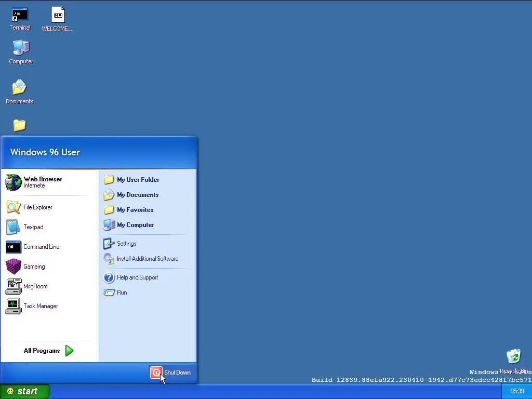Image resolution: width=532 pixels, height=399 pixels.
Task: Click the Shut Down text label
Action: (177, 373)
